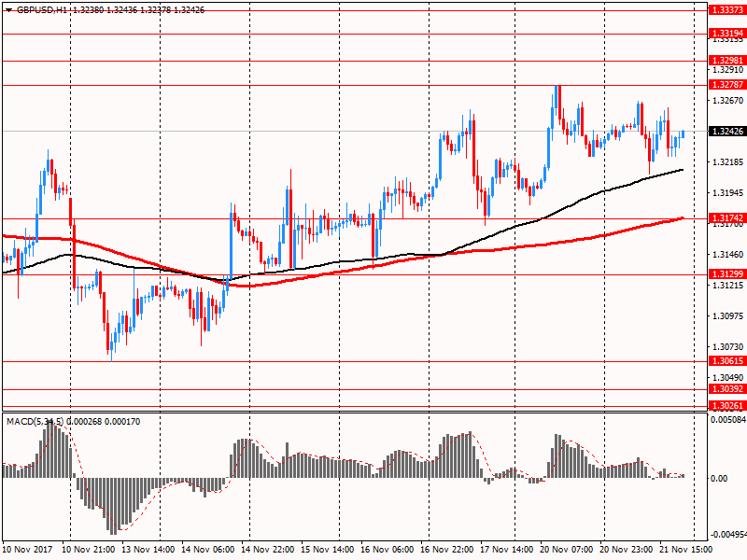This screenshot has width=747, height=560.
Task: Select the current price label 1.32426
Action: pyautogui.click(x=726, y=132)
